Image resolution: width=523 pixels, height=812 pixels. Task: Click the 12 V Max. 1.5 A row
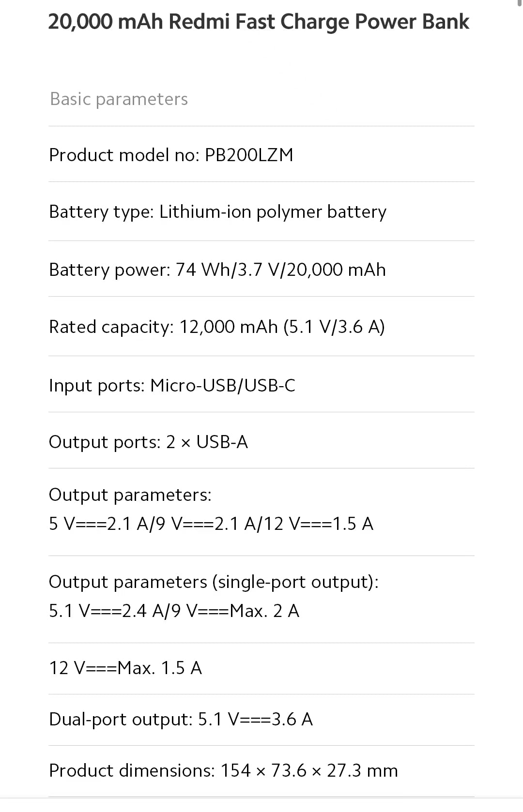(125, 668)
